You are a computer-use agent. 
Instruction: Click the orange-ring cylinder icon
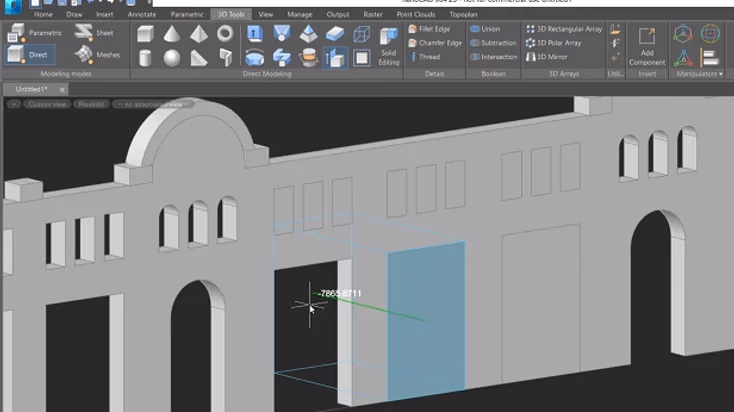point(308,58)
